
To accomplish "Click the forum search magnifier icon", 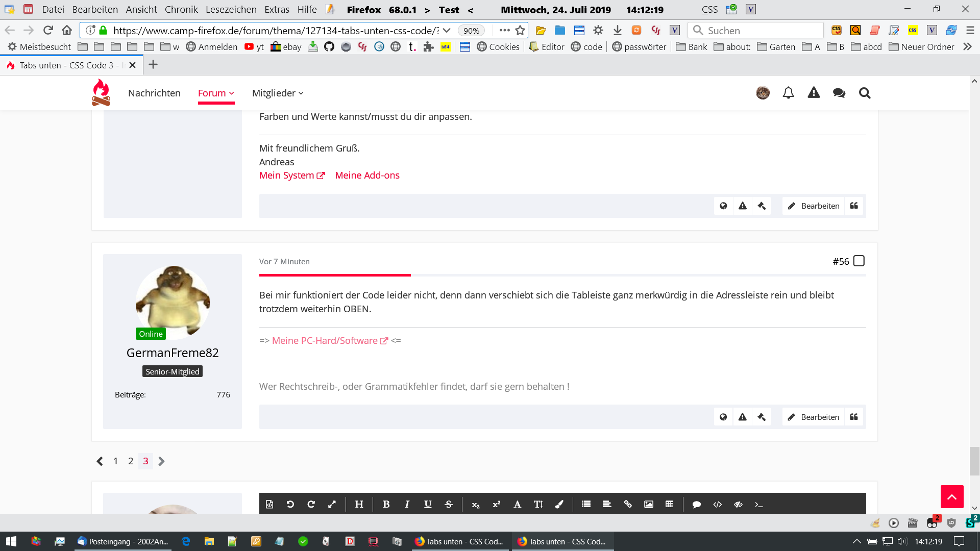I will (864, 93).
